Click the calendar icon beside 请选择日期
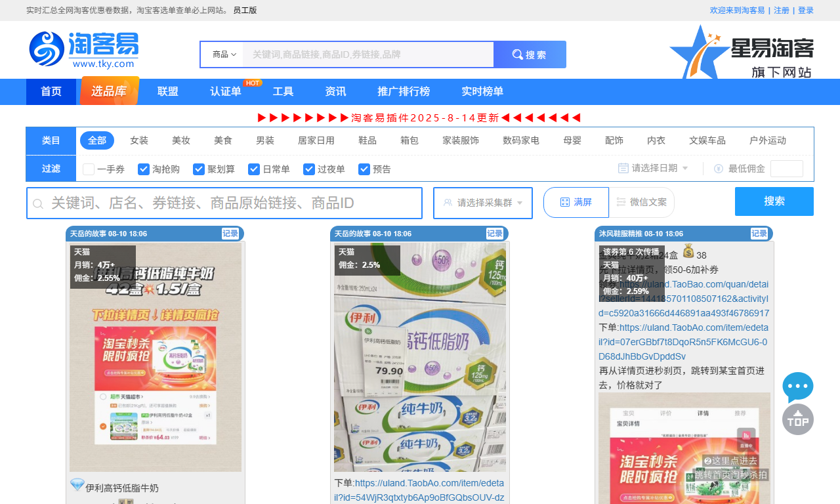 (x=623, y=168)
